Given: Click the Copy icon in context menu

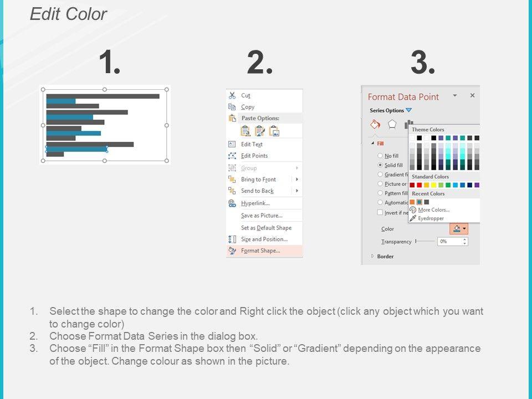Looking at the screenshot, I should (232, 107).
